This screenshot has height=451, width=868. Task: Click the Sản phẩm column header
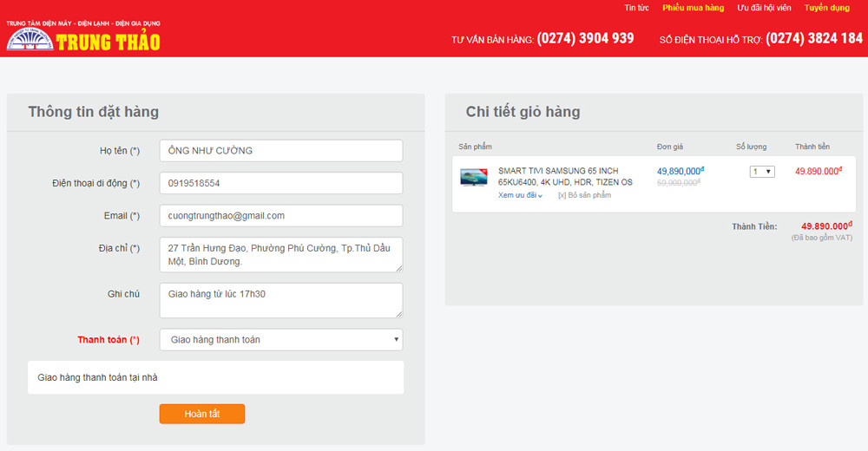[x=475, y=147]
